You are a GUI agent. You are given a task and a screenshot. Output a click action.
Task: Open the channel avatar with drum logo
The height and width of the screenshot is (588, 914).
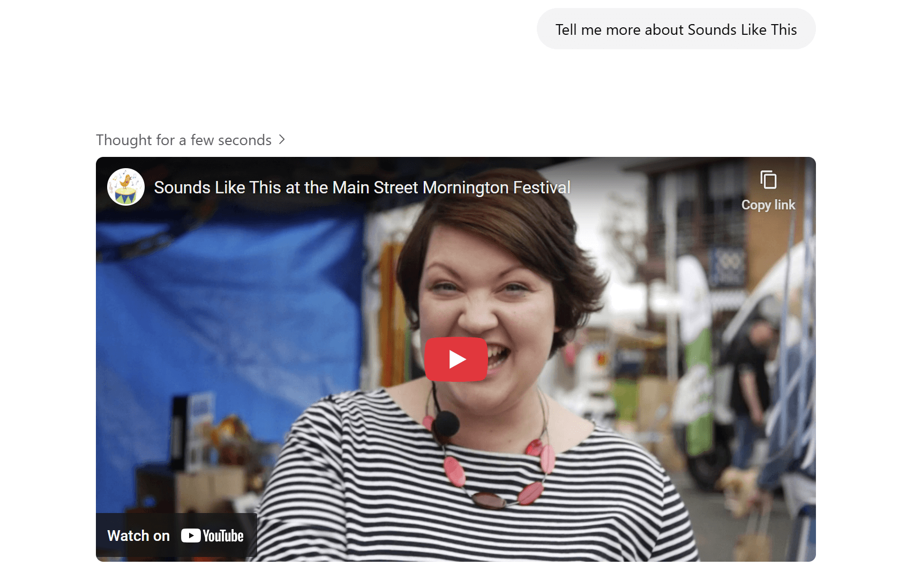coord(126,187)
